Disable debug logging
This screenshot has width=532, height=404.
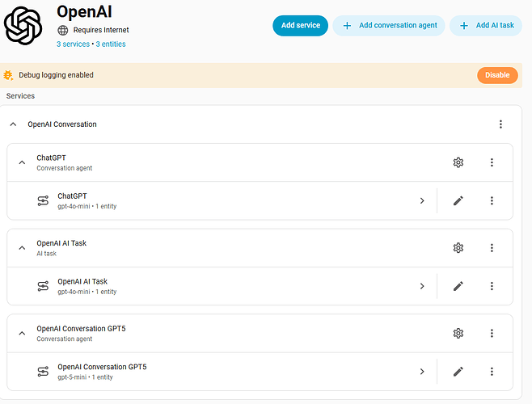[x=497, y=75]
